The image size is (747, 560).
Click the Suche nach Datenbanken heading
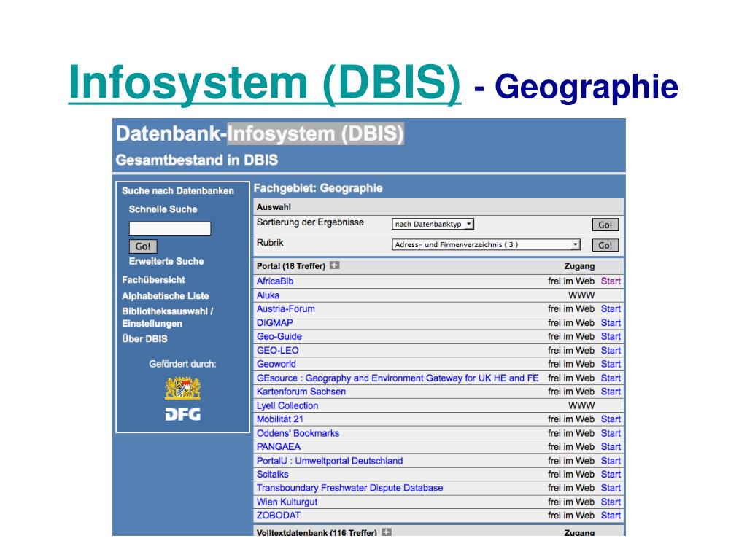coord(178,190)
